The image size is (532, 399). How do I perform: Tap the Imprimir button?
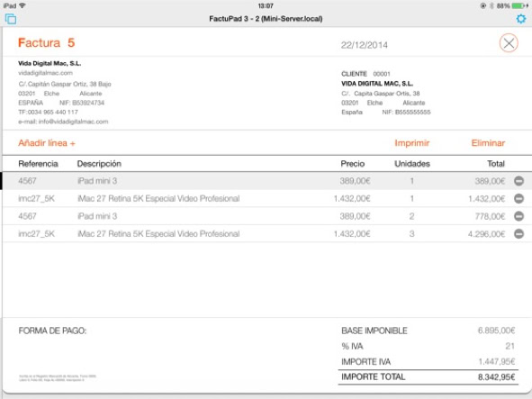[412, 143]
